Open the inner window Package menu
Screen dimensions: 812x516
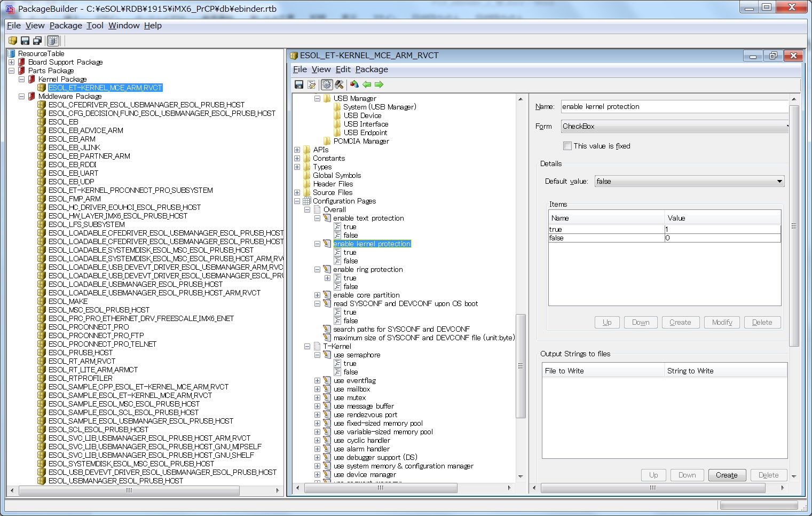[372, 69]
